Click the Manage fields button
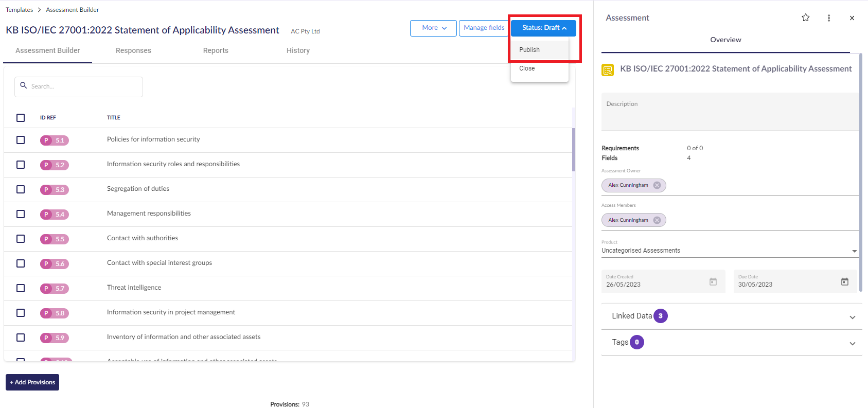This screenshot has width=868, height=408. pyautogui.click(x=484, y=28)
